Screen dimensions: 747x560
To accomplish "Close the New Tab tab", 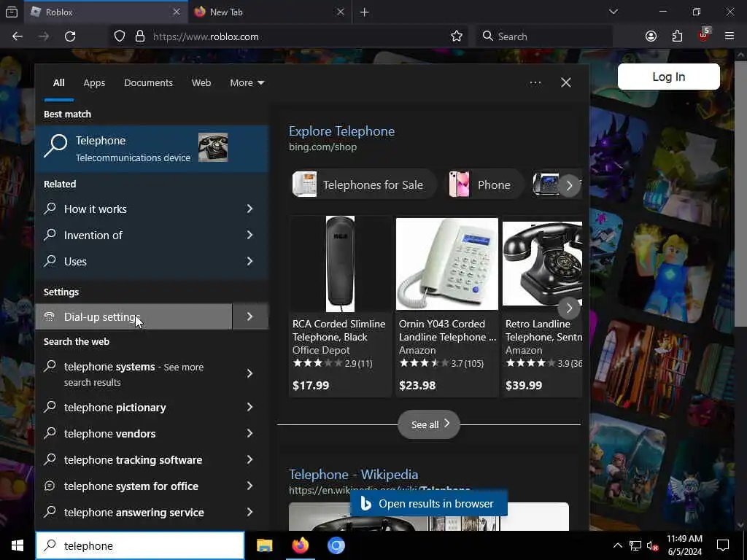I will pos(340,12).
